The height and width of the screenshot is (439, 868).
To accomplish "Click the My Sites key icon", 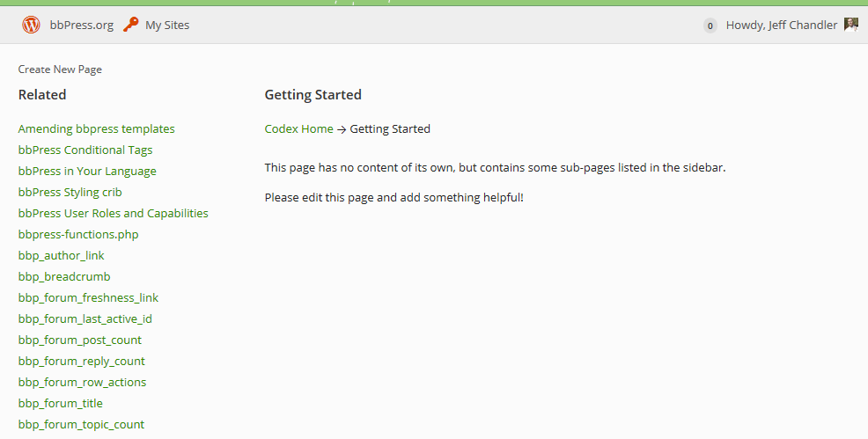I will coord(131,25).
